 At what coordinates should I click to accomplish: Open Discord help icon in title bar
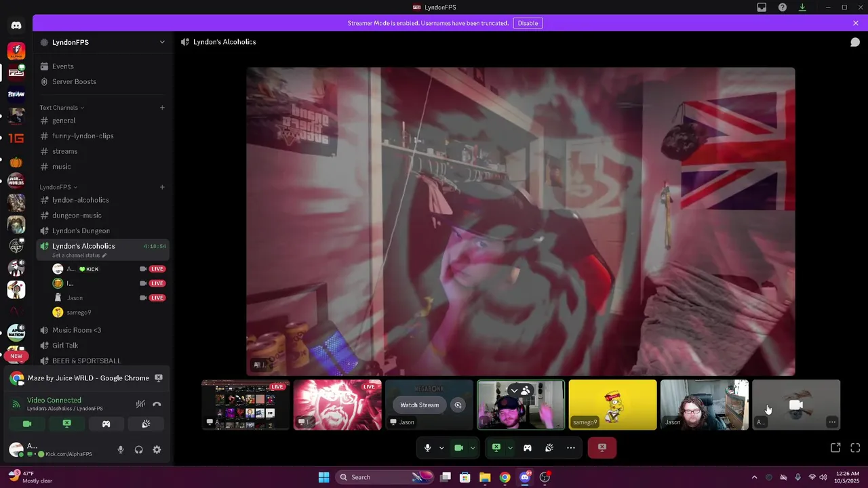click(783, 7)
